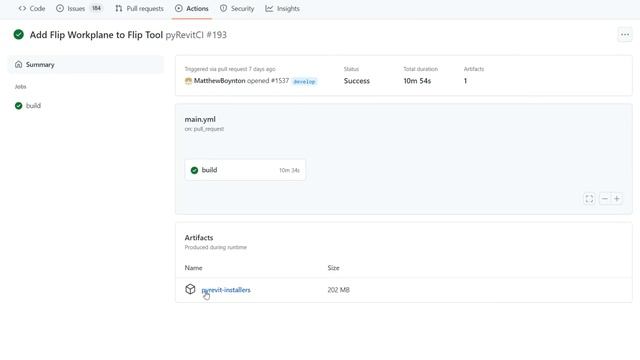Click the 202 MB size value
The image size is (640, 360).
[x=338, y=290]
